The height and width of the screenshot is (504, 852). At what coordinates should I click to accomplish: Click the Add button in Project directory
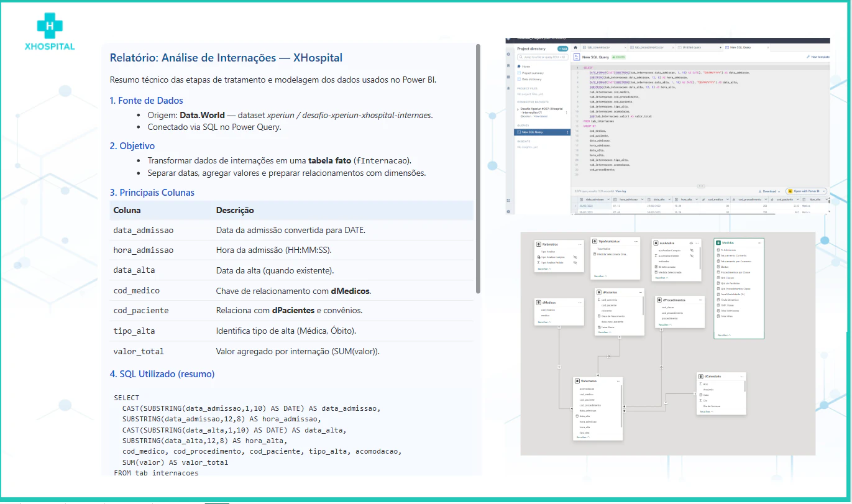point(563,48)
